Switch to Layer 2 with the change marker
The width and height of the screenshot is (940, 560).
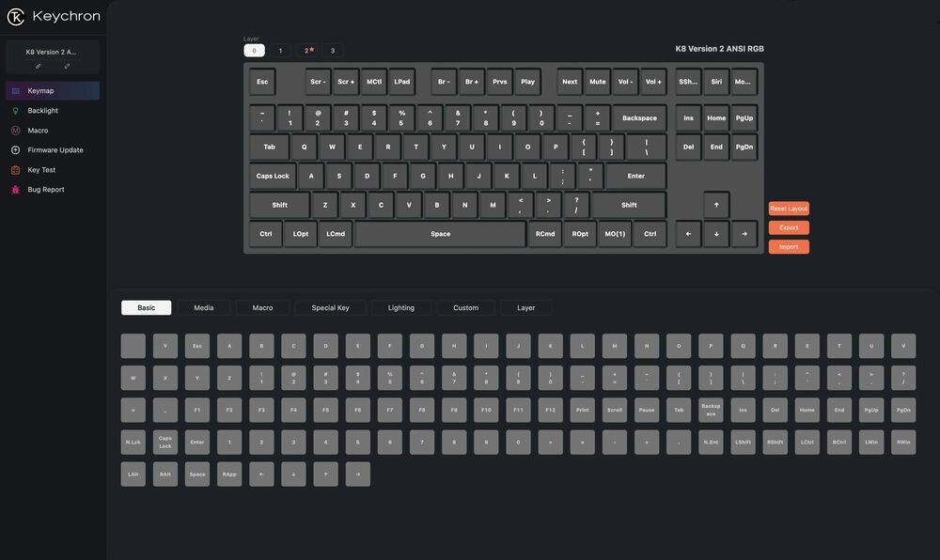pos(306,50)
